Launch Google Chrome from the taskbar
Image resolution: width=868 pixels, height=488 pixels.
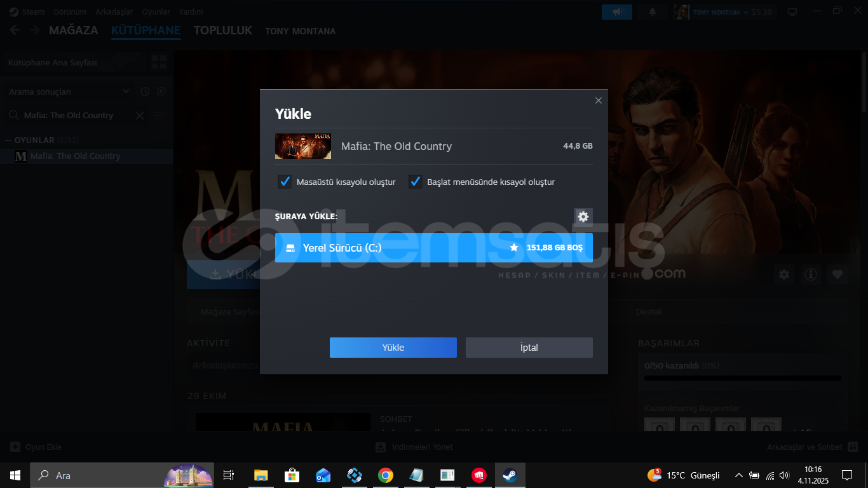tap(385, 475)
